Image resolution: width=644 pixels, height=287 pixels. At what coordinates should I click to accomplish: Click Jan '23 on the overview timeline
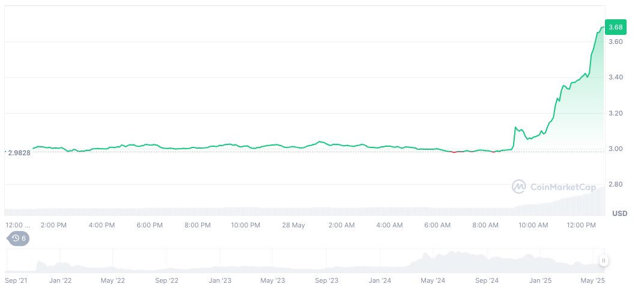point(219,280)
